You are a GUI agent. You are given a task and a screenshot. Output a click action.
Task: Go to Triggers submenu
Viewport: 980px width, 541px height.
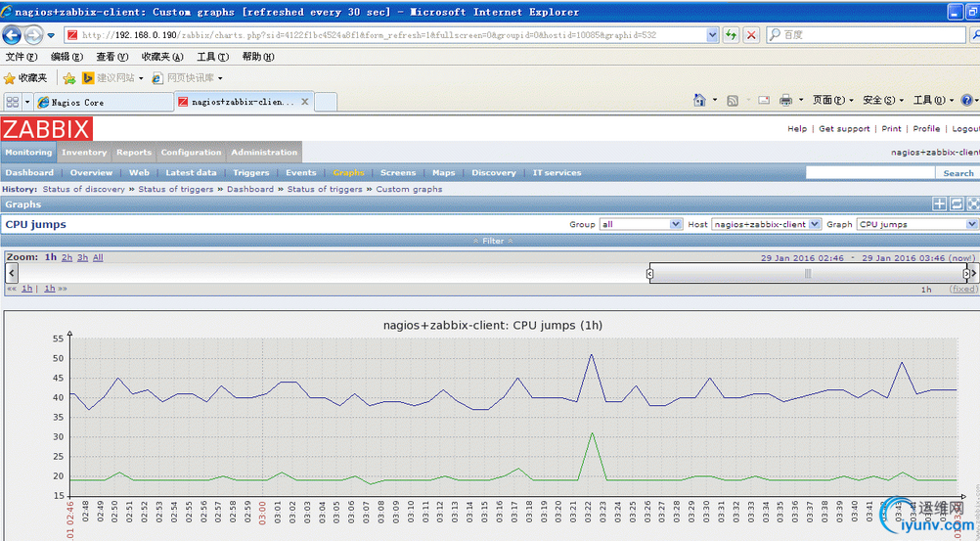251,172
